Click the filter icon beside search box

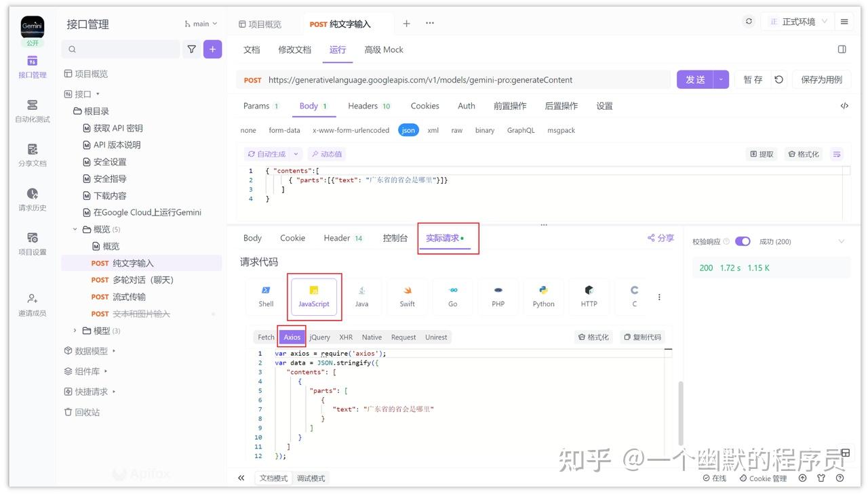coord(191,49)
